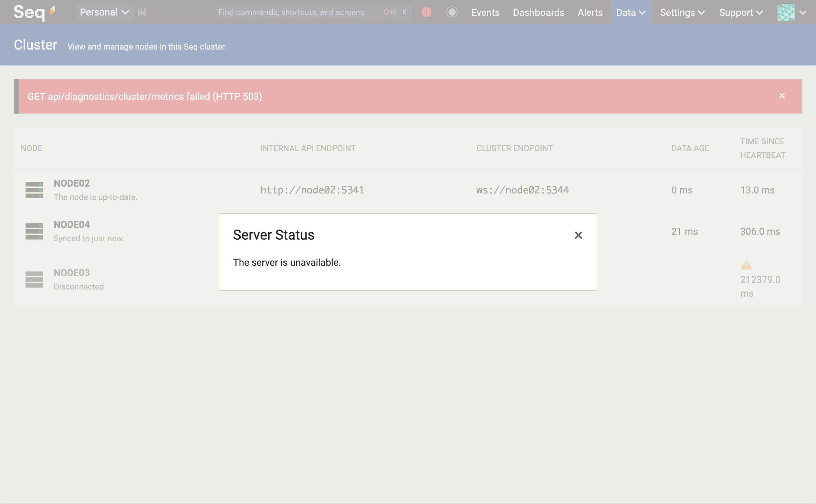Expand the Data menu
This screenshot has height=504, width=816.
click(631, 12)
